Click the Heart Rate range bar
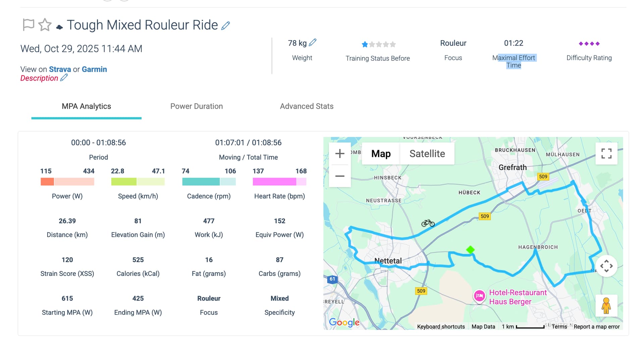 pyautogui.click(x=279, y=182)
